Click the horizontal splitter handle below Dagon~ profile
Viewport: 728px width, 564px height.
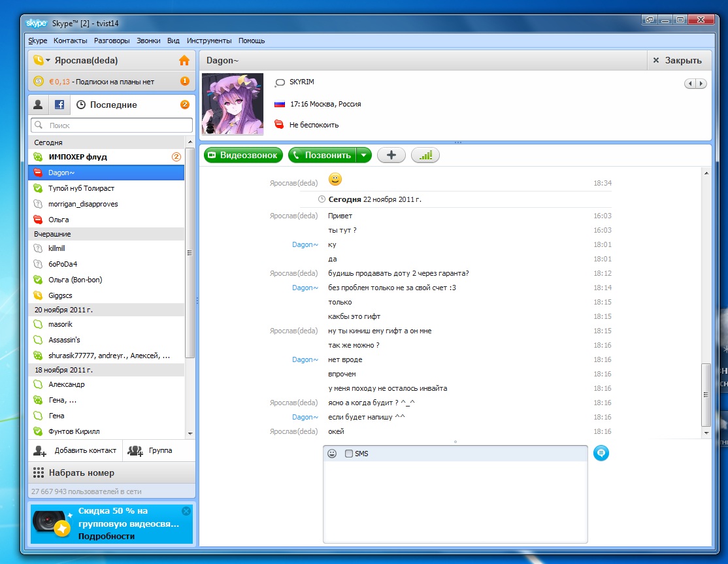pos(458,142)
